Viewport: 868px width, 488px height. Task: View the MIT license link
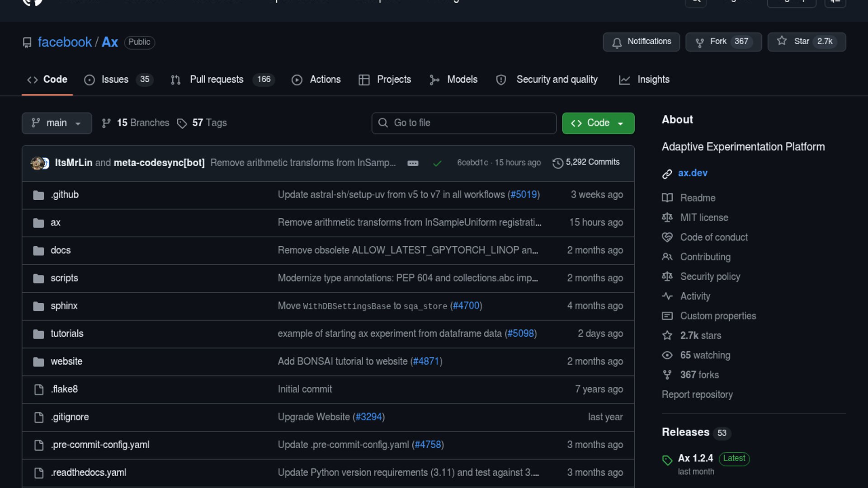pyautogui.click(x=704, y=217)
